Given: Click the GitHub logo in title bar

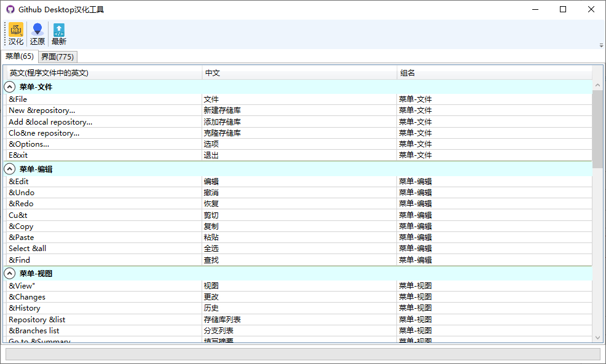Looking at the screenshot, I should click(10, 9).
